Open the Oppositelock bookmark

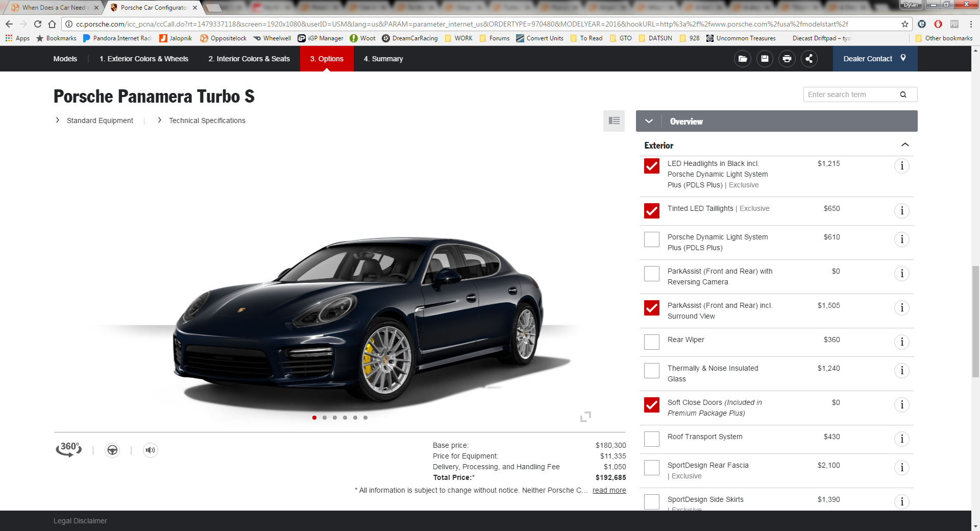(223, 38)
